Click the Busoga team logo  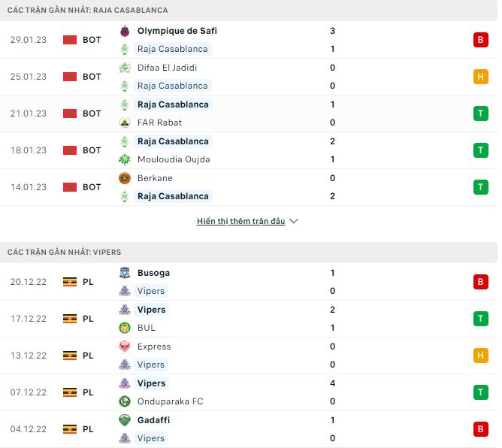click(x=125, y=273)
